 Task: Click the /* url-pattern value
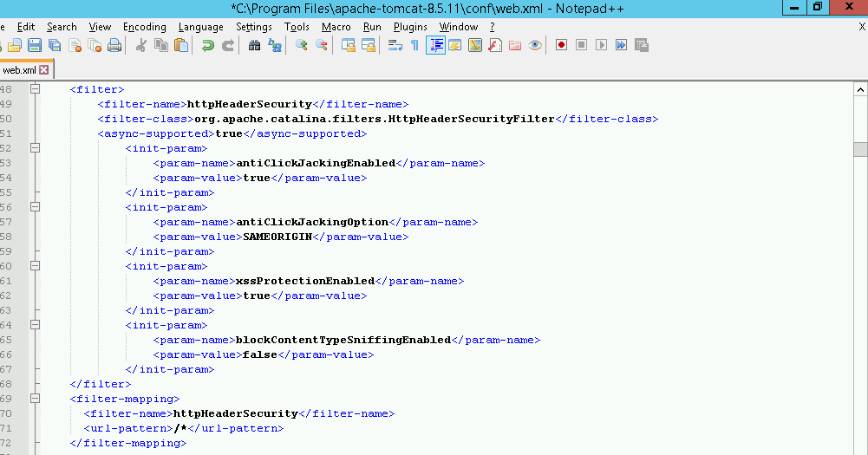point(180,428)
